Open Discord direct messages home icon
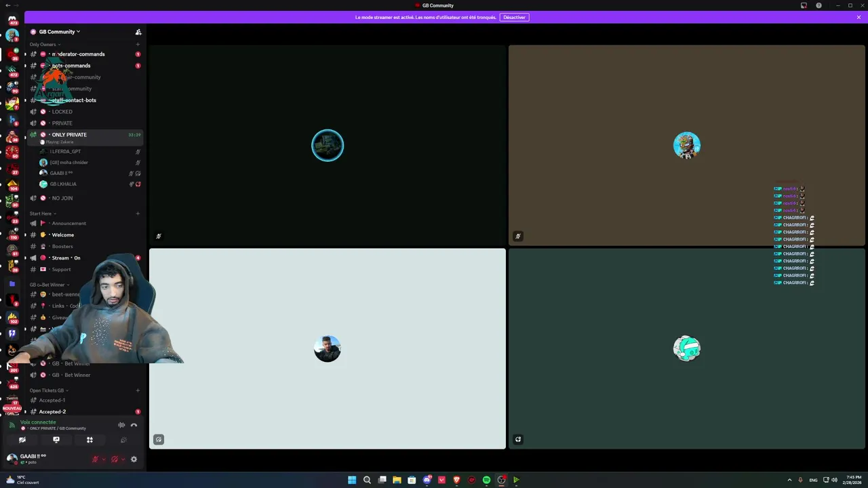This screenshot has height=488, width=868. click(x=12, y=19)
